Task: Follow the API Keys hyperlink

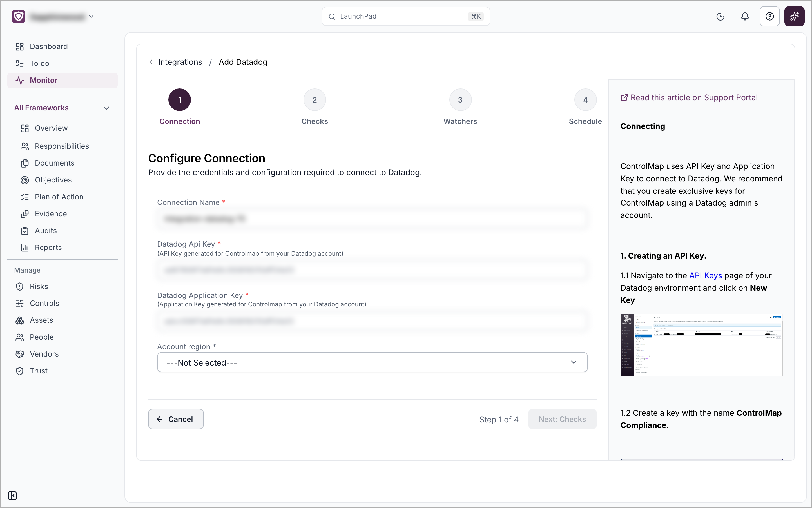Action: point(706,275)
